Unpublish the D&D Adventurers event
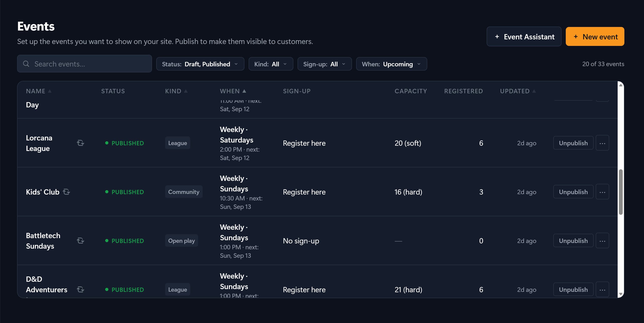The height and width of the screenshot is (323, 644). [573, 290]
